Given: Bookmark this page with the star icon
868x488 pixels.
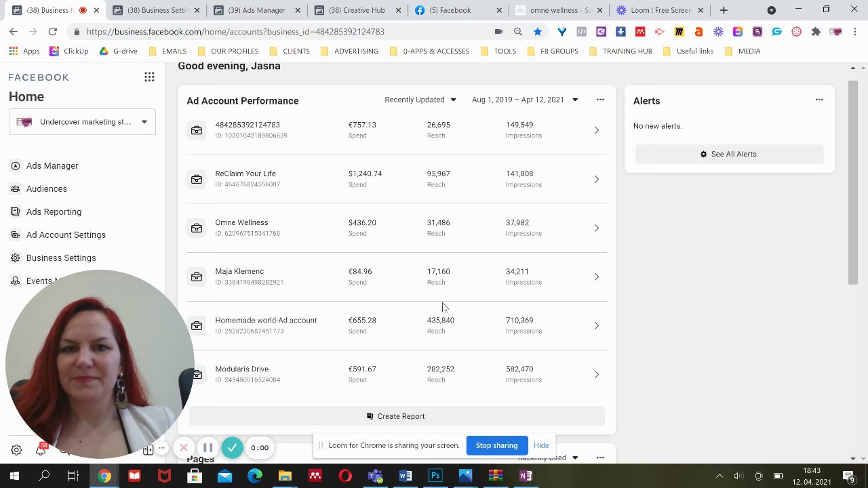Looking at the screenshot, I should point(537,32).
